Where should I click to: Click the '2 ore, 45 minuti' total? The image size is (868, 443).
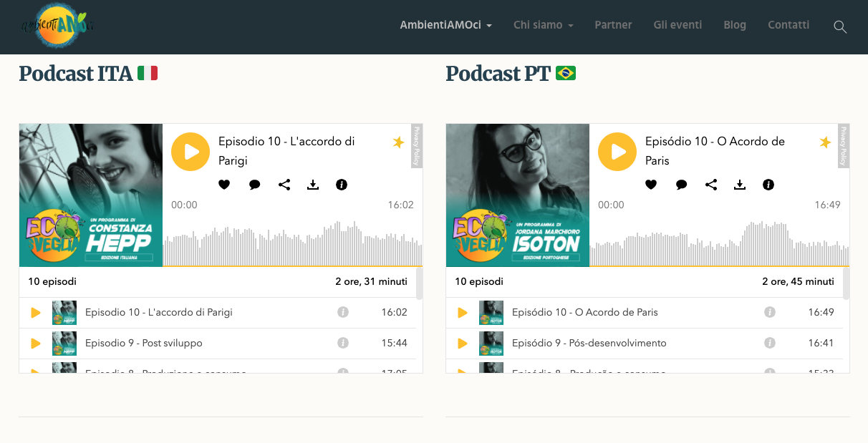[x=798, y=281]
